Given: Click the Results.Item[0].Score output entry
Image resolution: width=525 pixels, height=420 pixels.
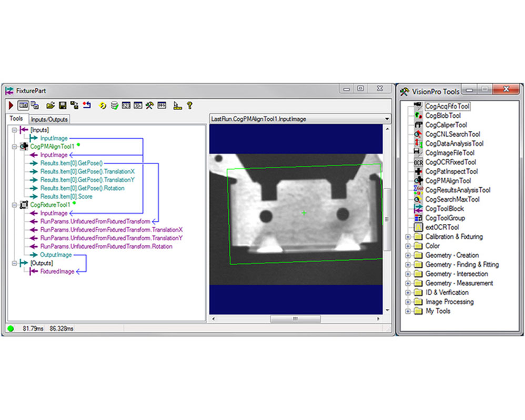Looking at the screenshot, I should click(x=66, y=197).
